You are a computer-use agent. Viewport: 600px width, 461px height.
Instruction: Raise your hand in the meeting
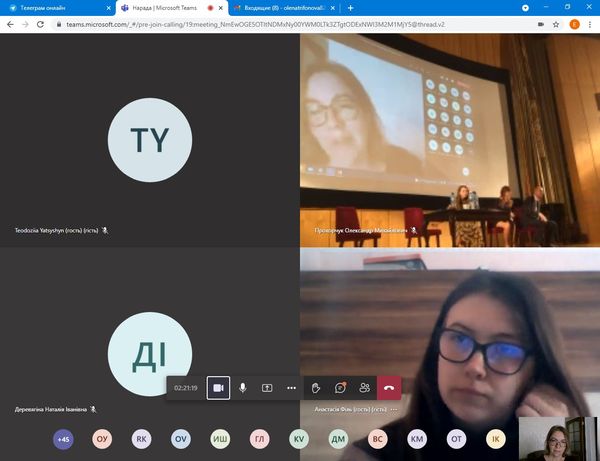[x=316, y=388]
